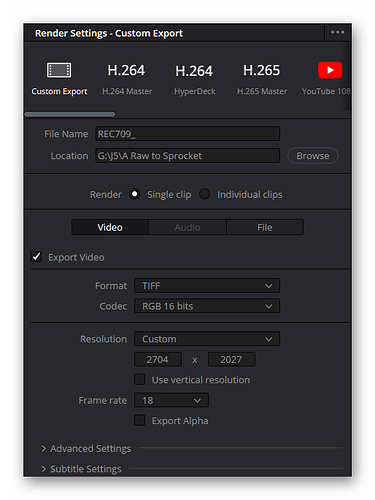
Task: Uncheck the Export Video checkbox
Action: coord(36,257)
